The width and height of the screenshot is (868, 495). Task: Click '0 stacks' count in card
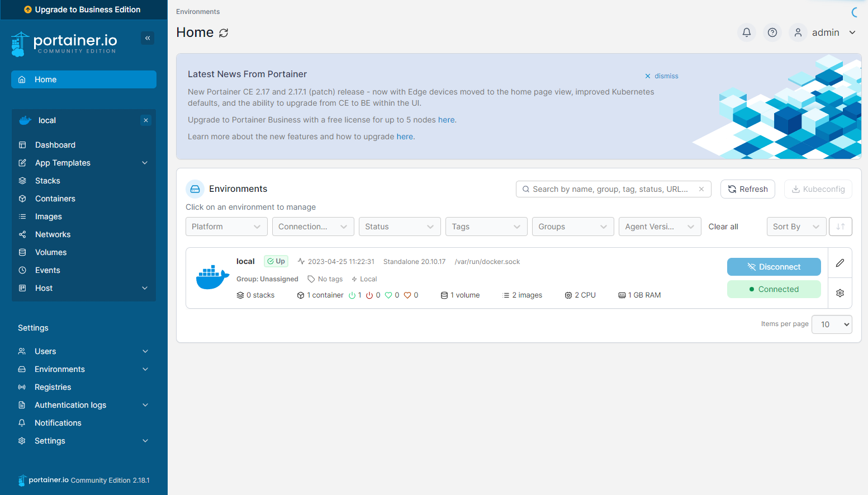(x=256, y=295)
